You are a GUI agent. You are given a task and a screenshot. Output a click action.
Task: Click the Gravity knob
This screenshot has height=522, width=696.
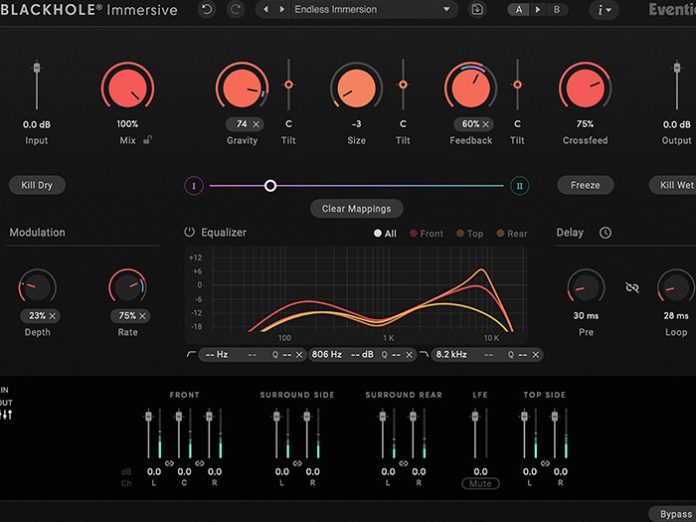coord(242,88)
